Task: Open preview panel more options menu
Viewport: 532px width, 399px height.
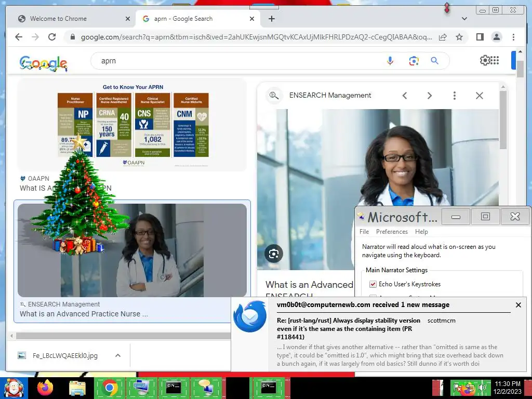Action: (454, 96)
